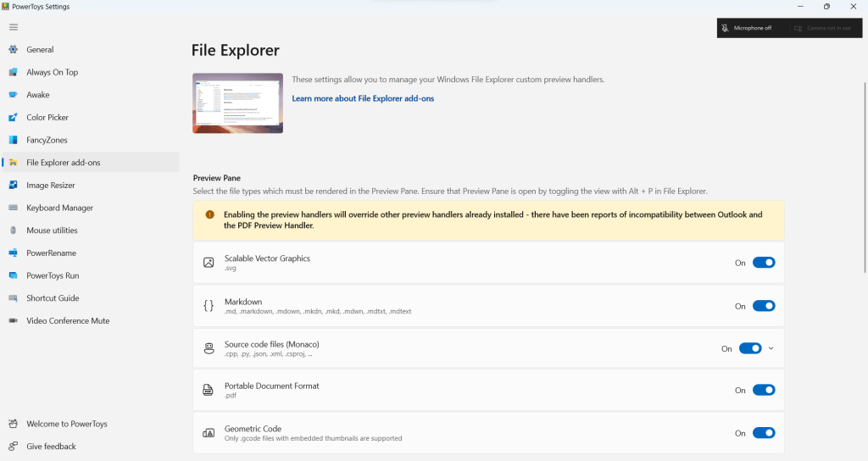Open the Awake page
The height and width of the screenshot is (461, 868).
pyautogui.click(x=91, y=95)
